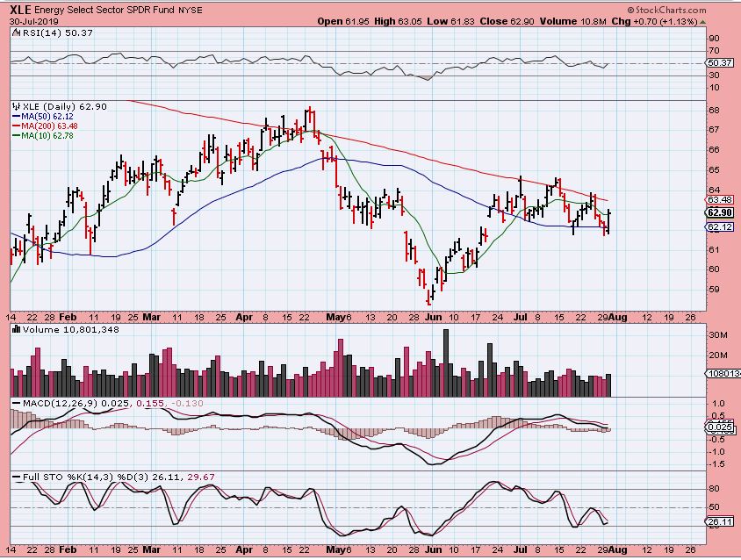
Task: Click the MA(200) 63.48 legend text
Action: [50, 126]
